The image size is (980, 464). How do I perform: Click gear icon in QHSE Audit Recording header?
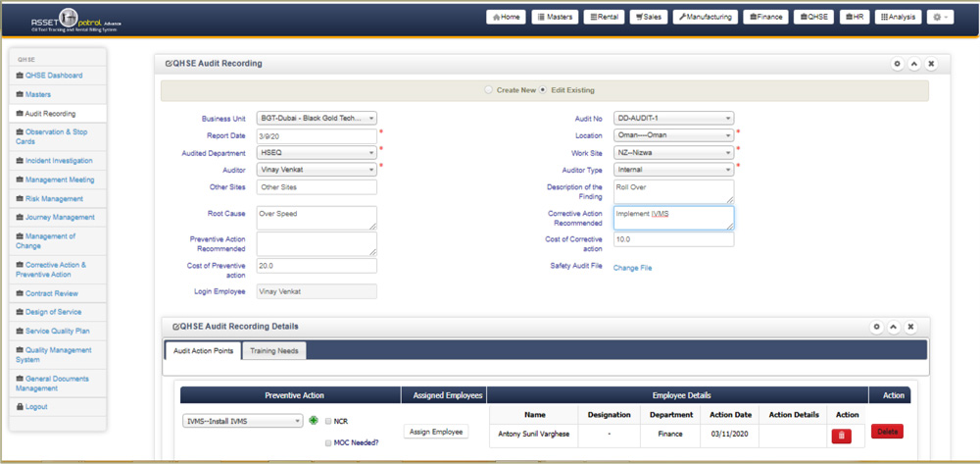(897, 64)
